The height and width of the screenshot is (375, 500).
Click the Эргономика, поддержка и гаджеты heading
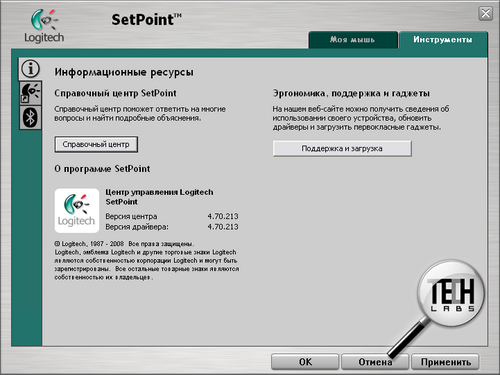tap(351, 93)
